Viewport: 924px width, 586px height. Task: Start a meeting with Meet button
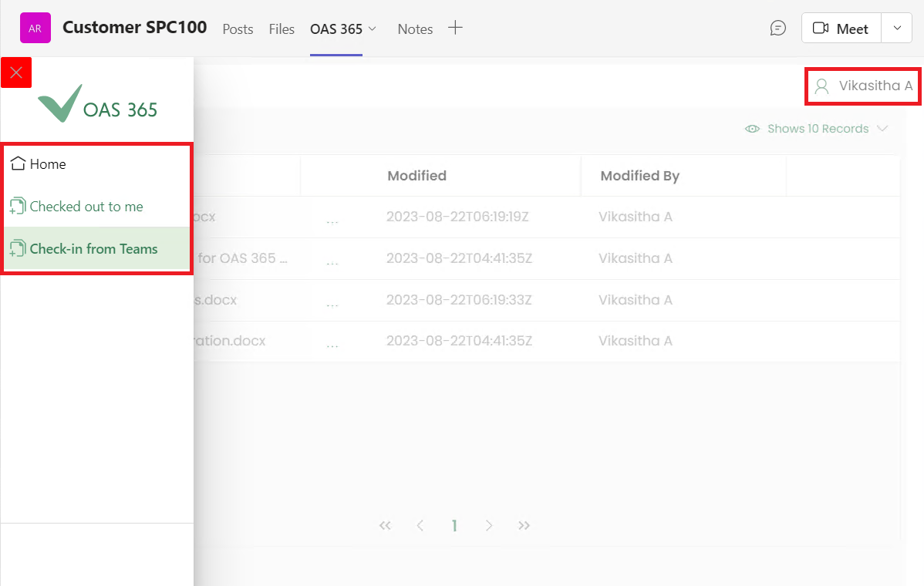point(840,29)
